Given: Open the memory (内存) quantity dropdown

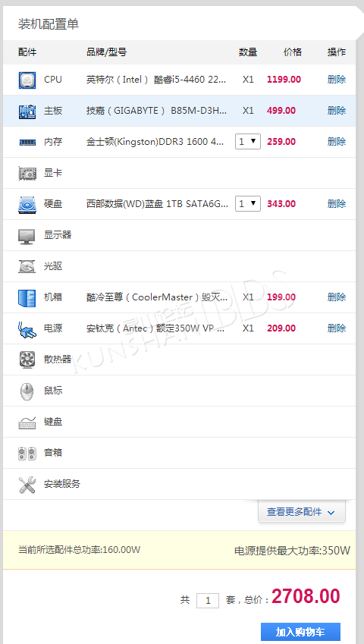Looking at the screenshot, I should 248,142.
